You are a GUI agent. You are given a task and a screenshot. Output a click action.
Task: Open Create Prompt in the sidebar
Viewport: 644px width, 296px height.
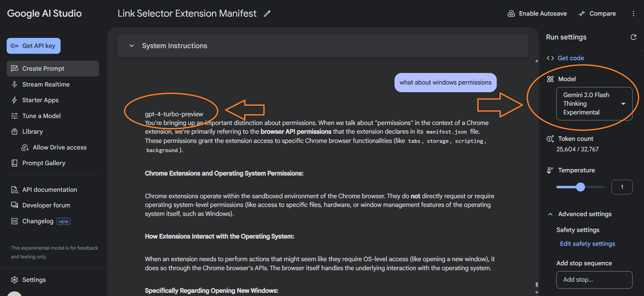(x=53, y=68)
